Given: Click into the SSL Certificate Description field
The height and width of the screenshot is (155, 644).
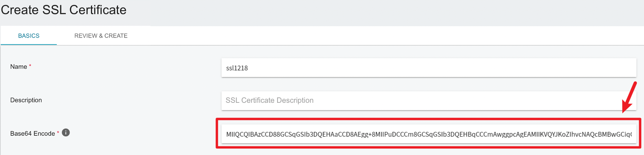Looking at the screenshot, I should coord(429,101).
